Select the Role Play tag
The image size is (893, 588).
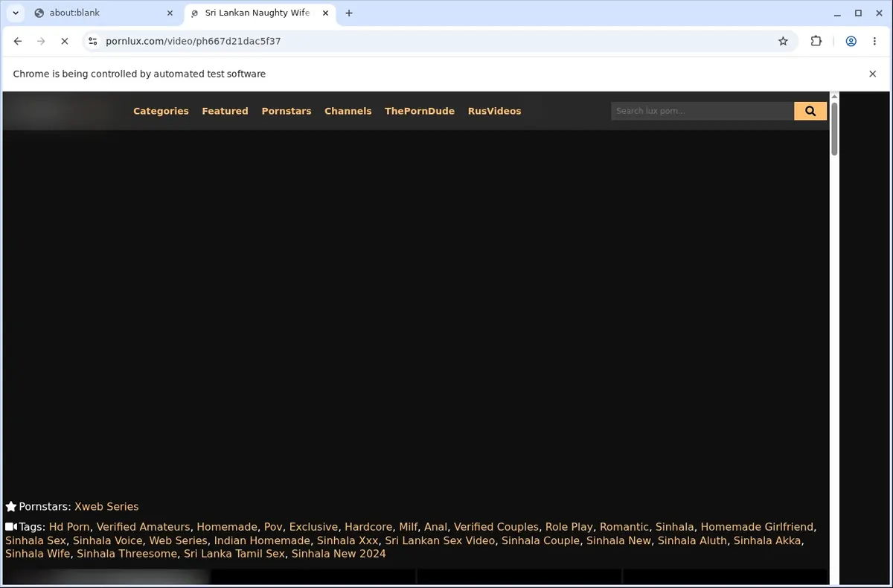569,527
